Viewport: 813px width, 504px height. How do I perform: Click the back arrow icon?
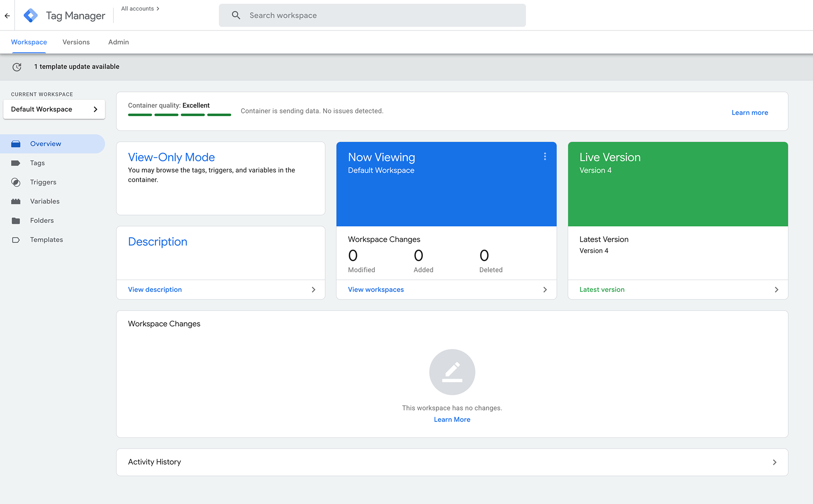[x=7, y=16]
